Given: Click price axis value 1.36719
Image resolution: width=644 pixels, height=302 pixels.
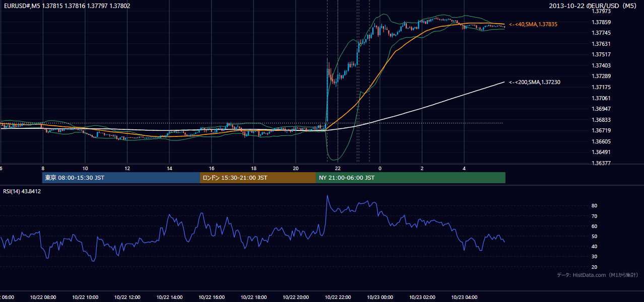Looking at the screenshot, I should [x=601, y=130].
